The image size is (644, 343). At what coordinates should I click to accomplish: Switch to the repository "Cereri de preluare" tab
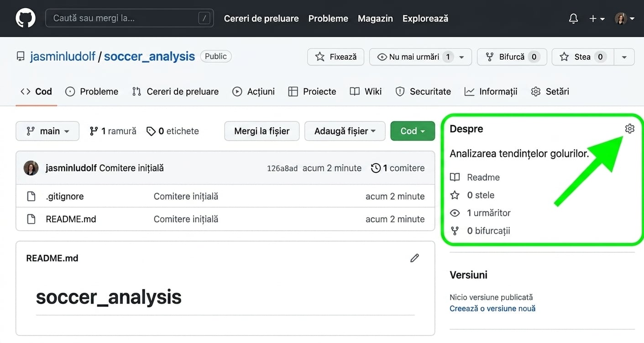(175, 92)
